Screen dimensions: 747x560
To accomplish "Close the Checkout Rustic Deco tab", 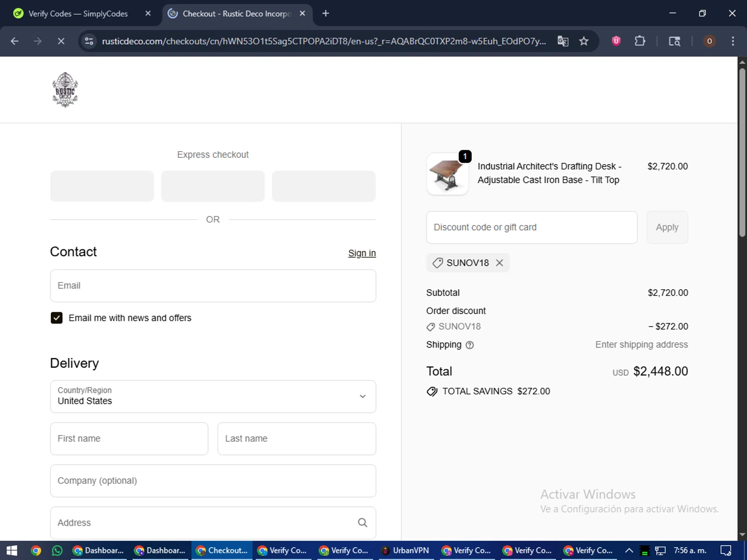I will click(x=302, y=13).
